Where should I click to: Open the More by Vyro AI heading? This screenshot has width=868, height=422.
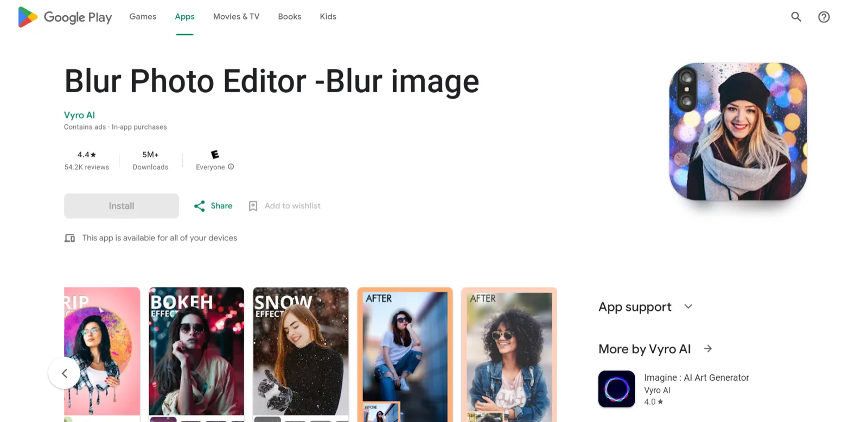pyautogui.click(x=644, y=349)
